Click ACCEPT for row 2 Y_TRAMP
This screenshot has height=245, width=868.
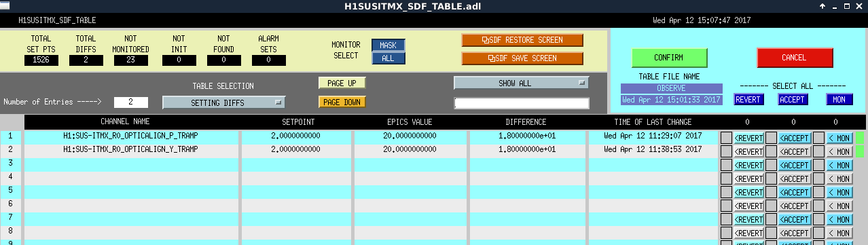coord(795,151)
